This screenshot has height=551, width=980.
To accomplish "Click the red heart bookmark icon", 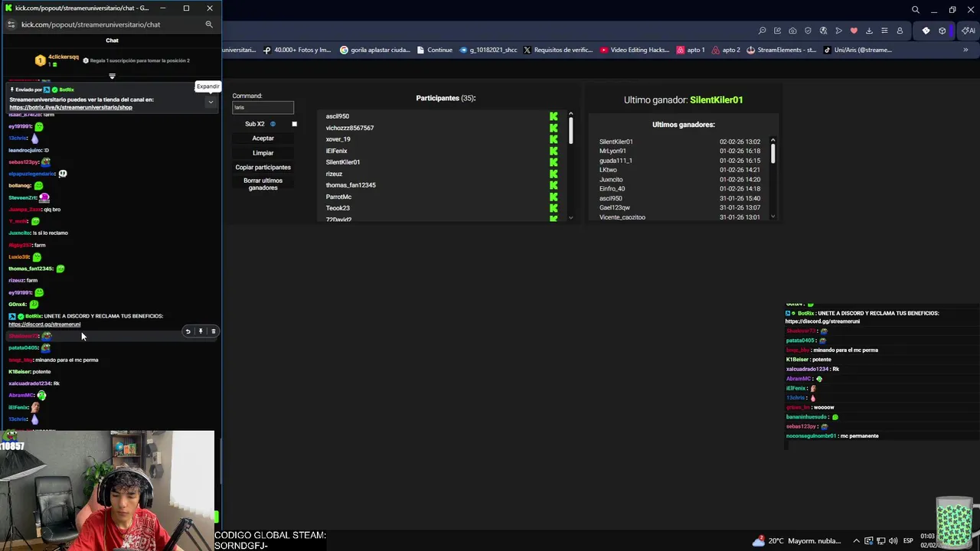I will click(x=854, y=31).
